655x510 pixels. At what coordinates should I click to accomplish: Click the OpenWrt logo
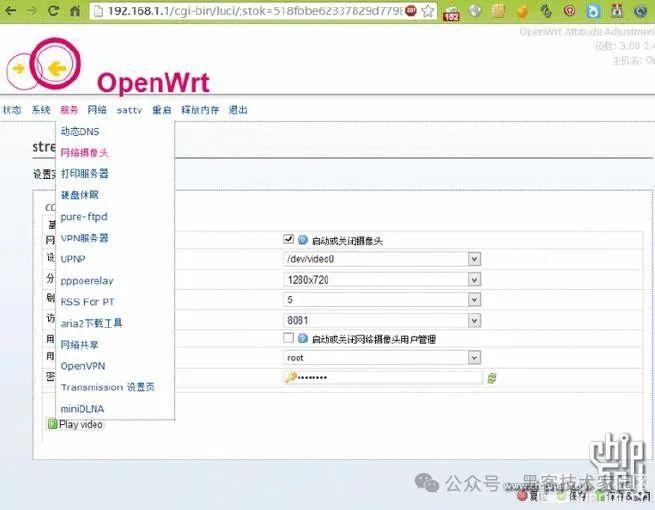coord(108,66)
